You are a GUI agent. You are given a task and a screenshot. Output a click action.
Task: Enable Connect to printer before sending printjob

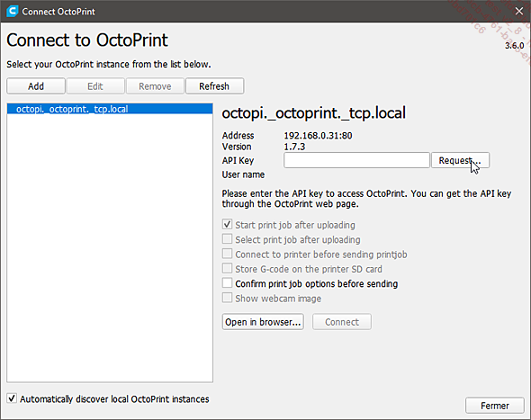(x=227, y=254)
